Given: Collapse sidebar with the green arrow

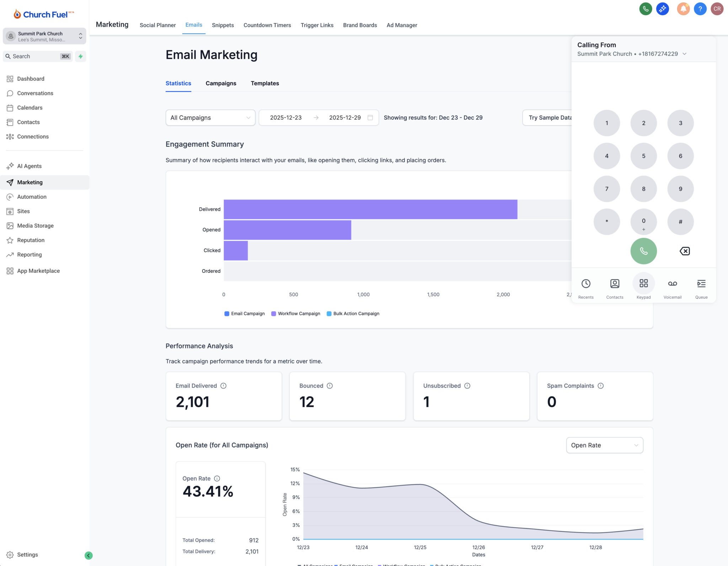Looking at the screenshot, I should tap(89, 555).
